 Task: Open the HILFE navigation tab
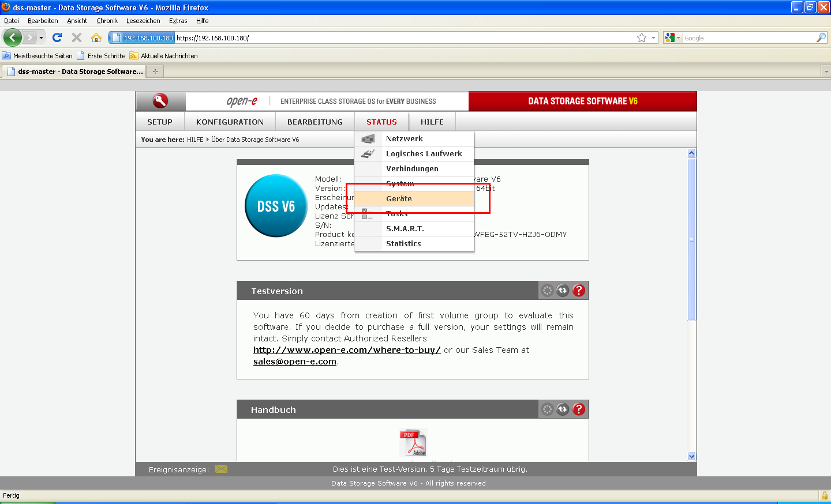tap(432, 122)
